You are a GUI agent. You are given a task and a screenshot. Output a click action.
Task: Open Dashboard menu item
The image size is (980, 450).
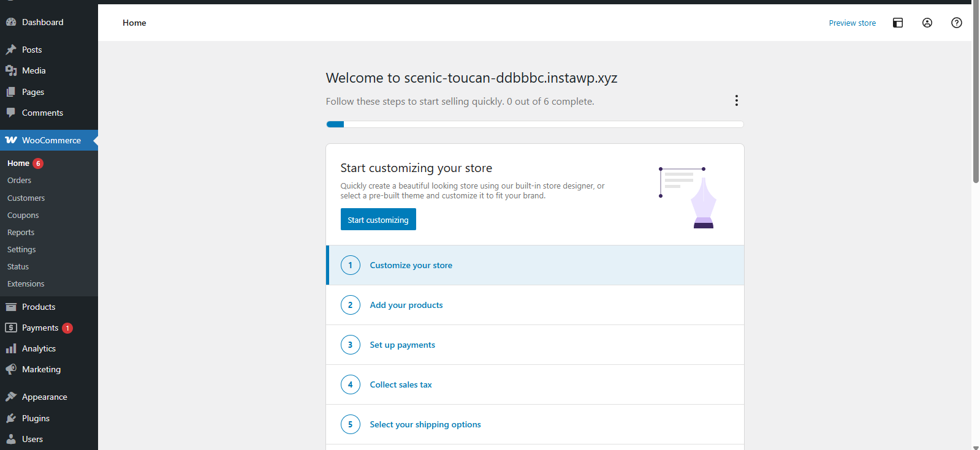[49, 22]
